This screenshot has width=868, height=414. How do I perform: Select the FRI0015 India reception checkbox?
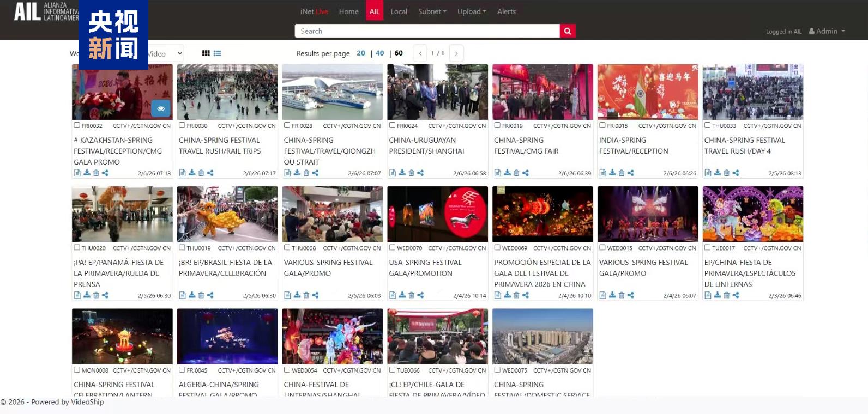click(x=602, y=125)
